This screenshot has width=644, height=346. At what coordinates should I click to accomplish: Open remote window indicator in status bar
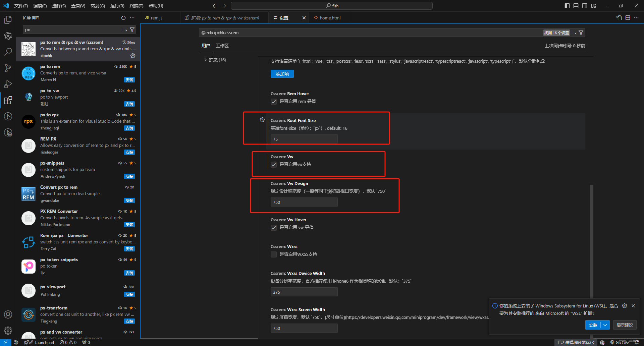coord(6,342)
